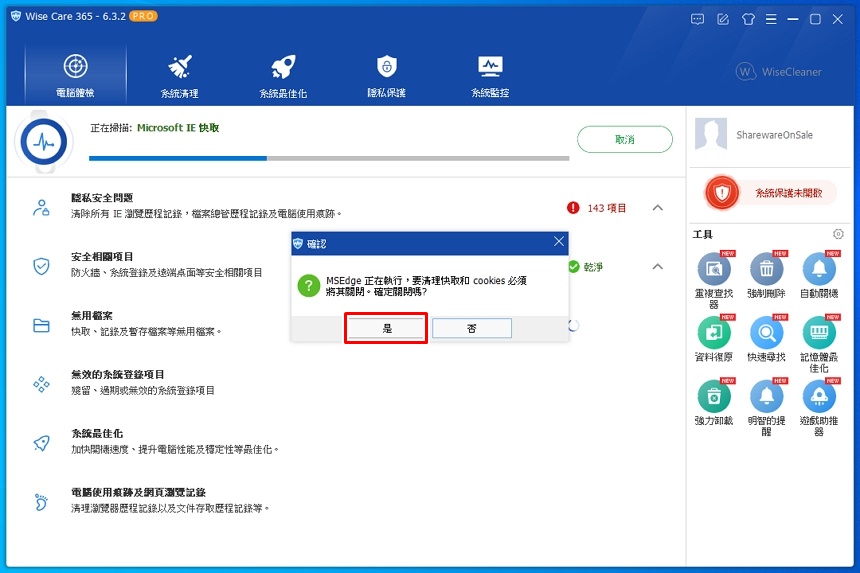Click the 無用檔案 folder icon
The image size is (860, 573).
click(41, 325)
